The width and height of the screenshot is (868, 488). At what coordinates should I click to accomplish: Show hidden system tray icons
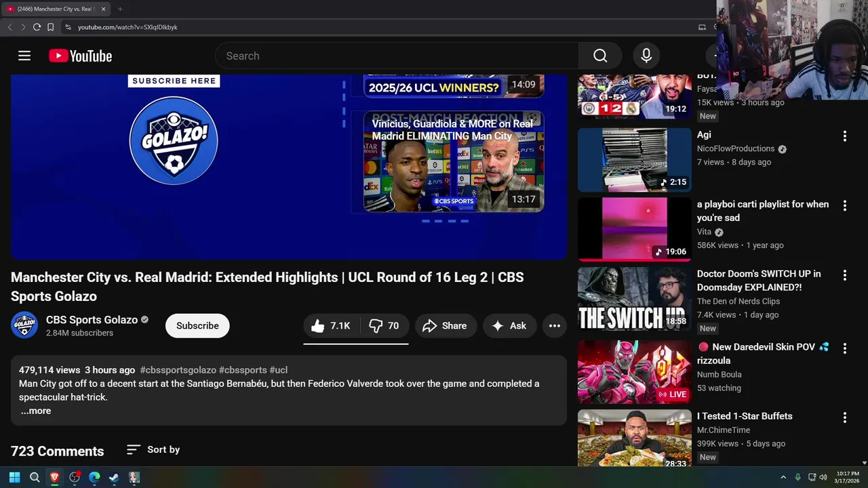(x=783, y=477)
